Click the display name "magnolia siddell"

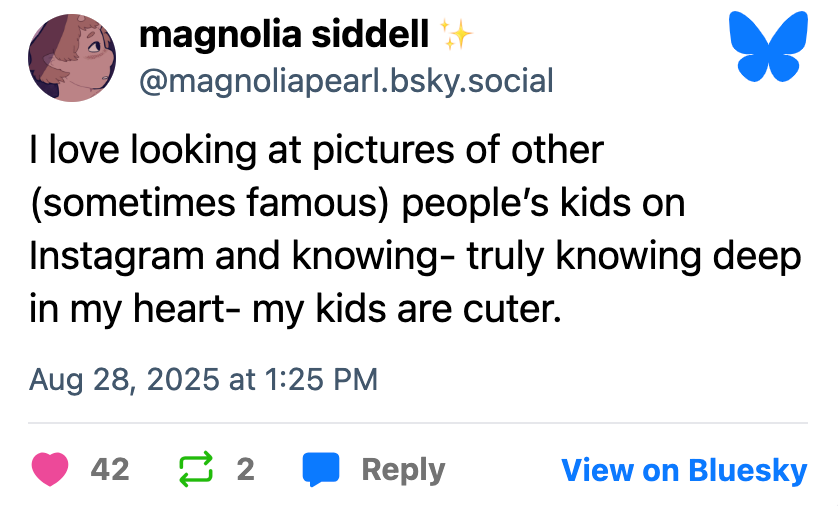(x=285, y=37)
